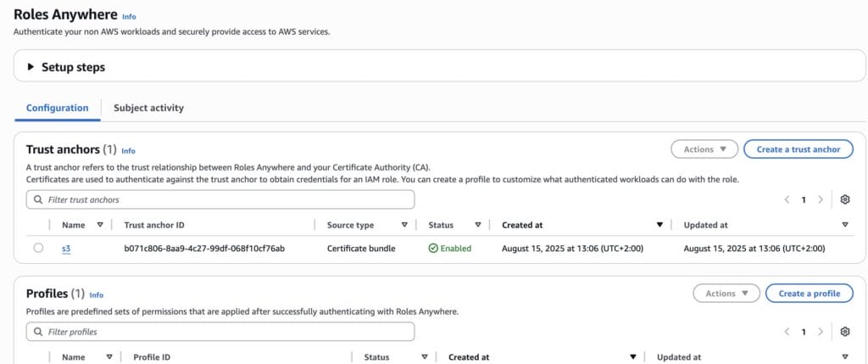Click Create a trust anchor button
Viewport: 868px width, 364px height.
(x=798, y=149)
